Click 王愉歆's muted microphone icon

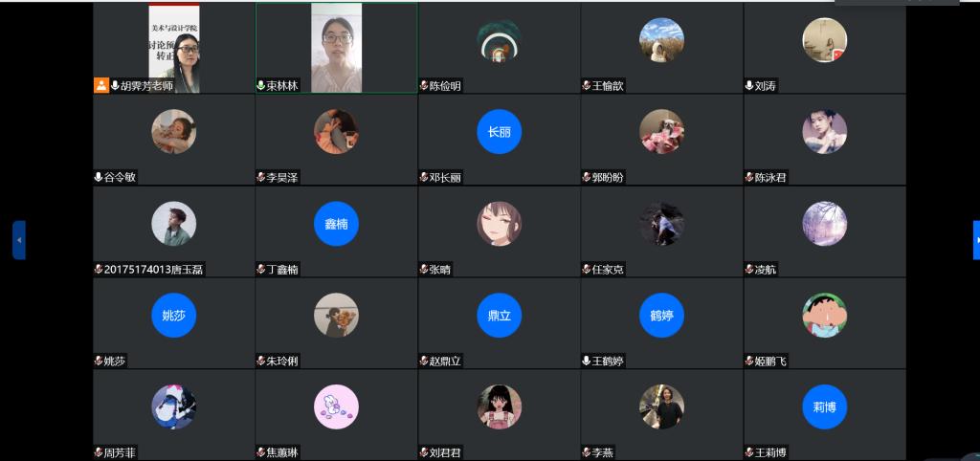pyautogui.click(x=587, y=85)
